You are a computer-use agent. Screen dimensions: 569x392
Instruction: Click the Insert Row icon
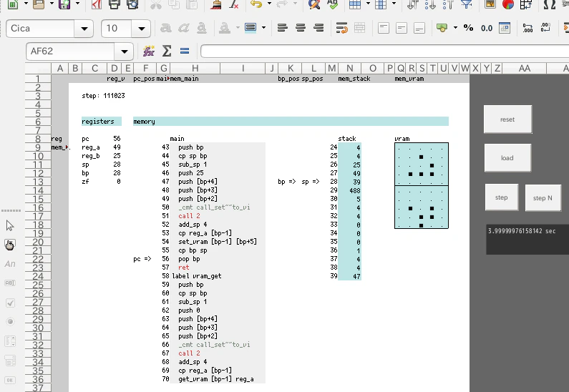(x=354, y=4)
